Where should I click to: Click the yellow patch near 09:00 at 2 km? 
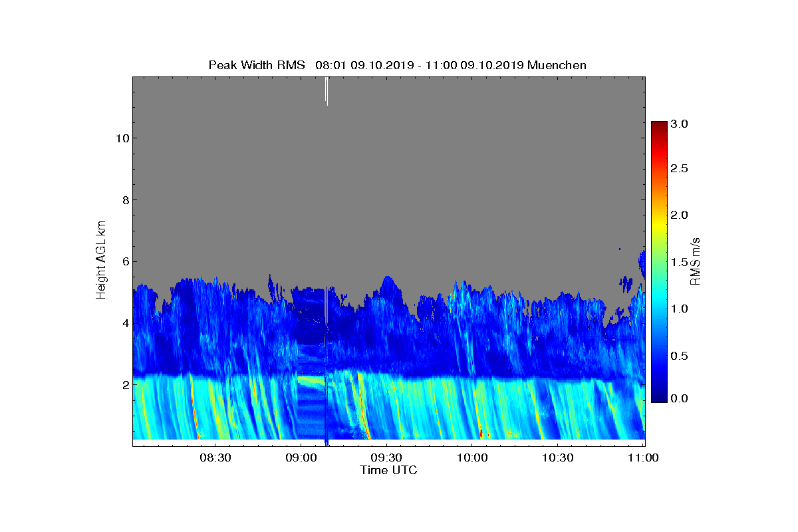(311, 379)
